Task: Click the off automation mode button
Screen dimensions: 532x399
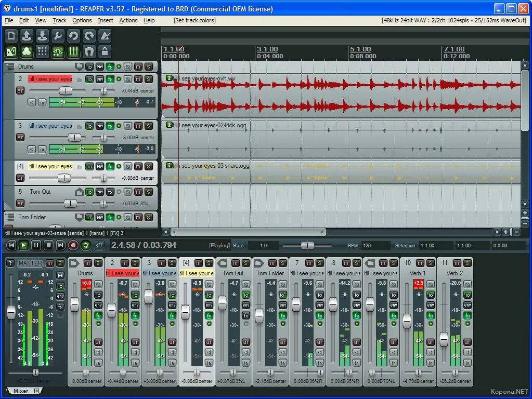Action: 99,245
